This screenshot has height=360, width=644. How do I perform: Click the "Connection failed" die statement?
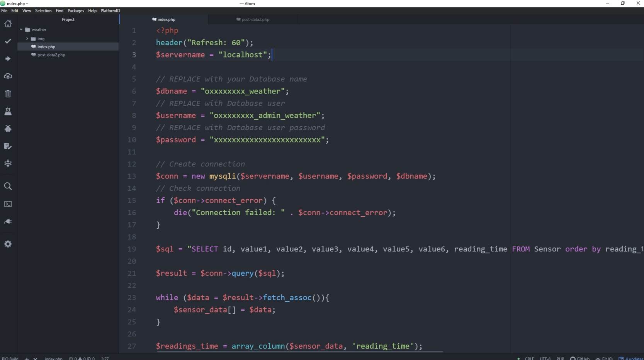pyautogui.click(x=285, y=212)
